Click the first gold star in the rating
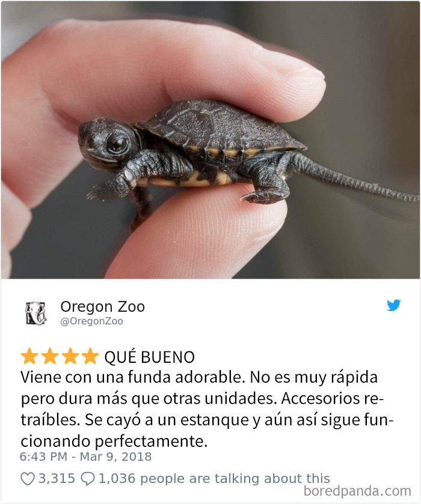 point(29,356)
